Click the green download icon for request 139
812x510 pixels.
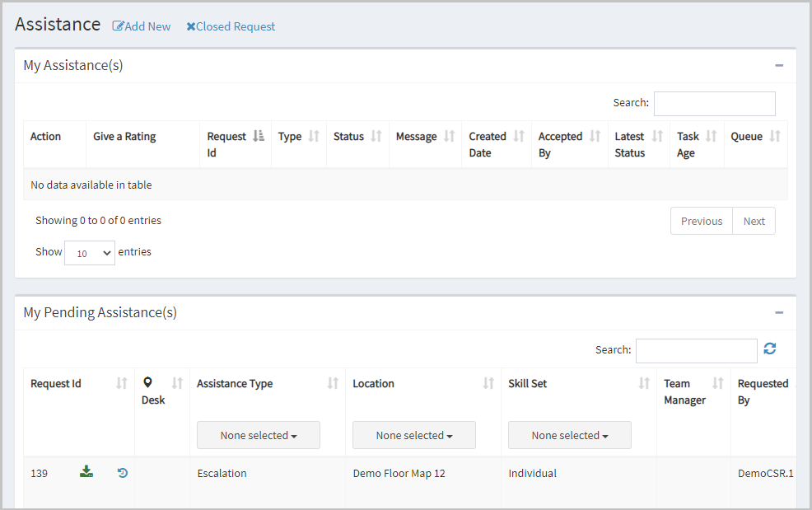(x=86, y=471)
